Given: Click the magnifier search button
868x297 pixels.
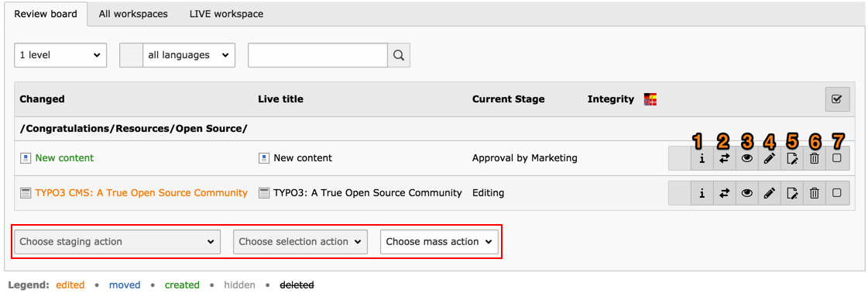Looking at the screenshot, I should [x=399, y=55].
